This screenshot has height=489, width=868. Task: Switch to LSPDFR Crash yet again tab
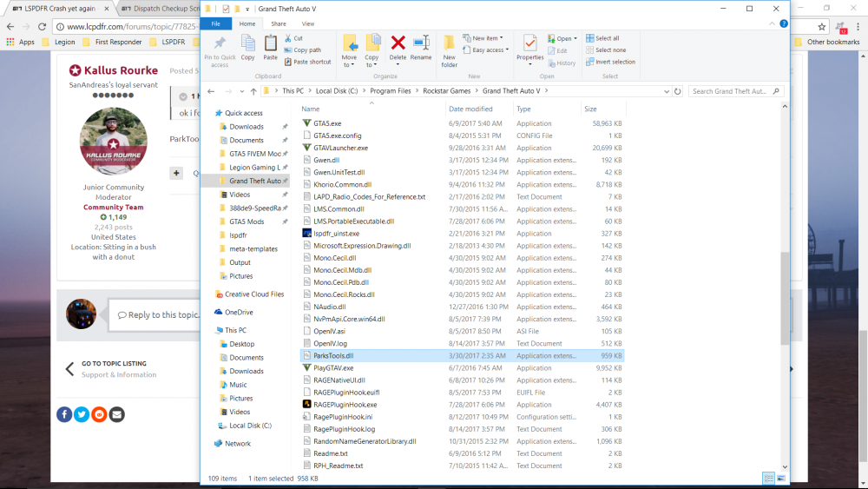coord(60,9)
